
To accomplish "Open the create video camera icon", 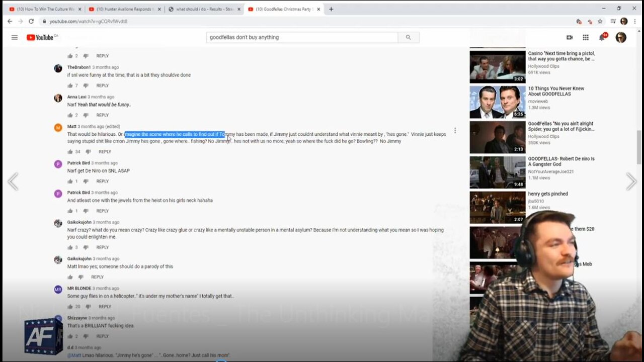I will tap(570, 37).
